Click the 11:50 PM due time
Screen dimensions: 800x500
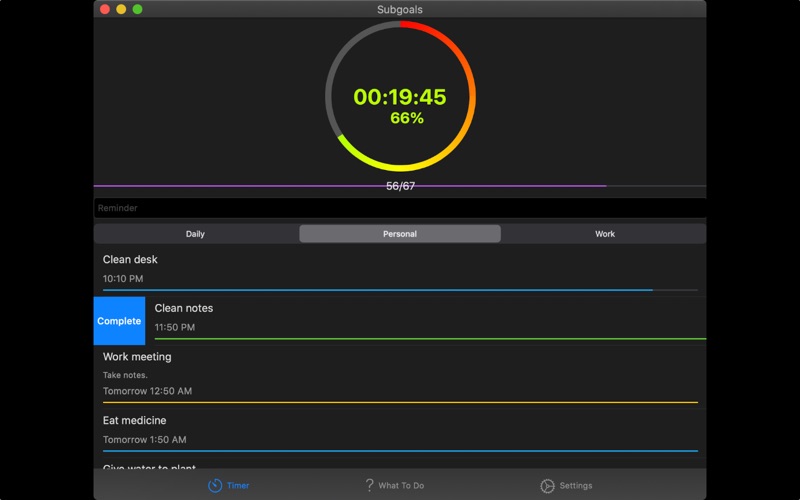174,327
